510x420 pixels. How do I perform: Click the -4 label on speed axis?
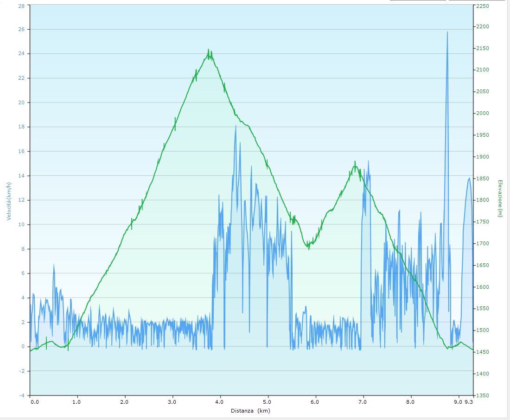(21, 395)
